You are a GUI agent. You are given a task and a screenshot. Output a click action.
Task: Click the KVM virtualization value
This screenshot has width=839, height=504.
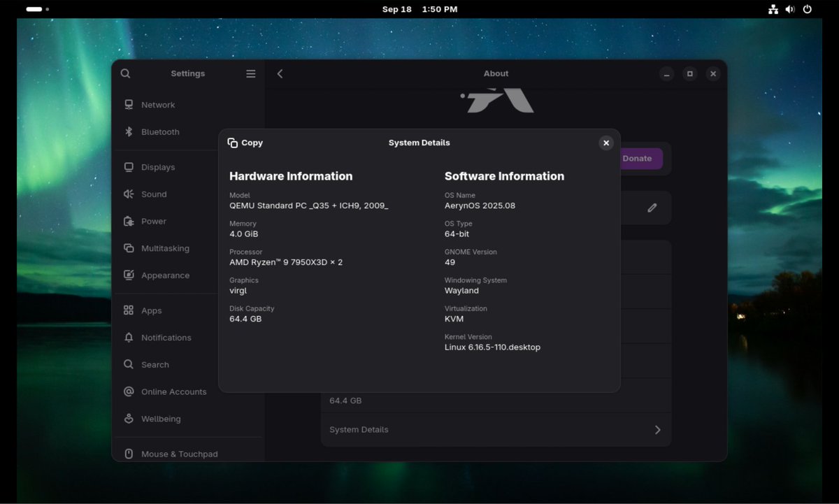click(x=454, y=319)
